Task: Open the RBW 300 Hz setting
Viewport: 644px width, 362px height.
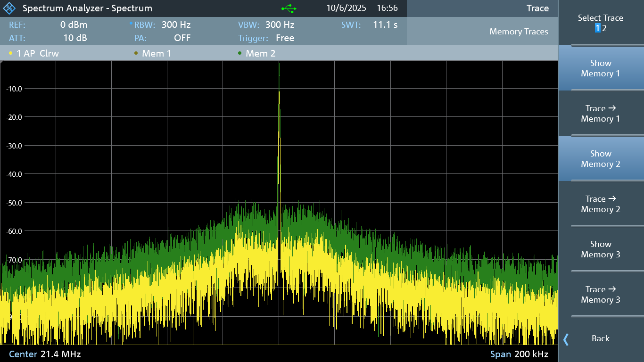Action: 175,25
